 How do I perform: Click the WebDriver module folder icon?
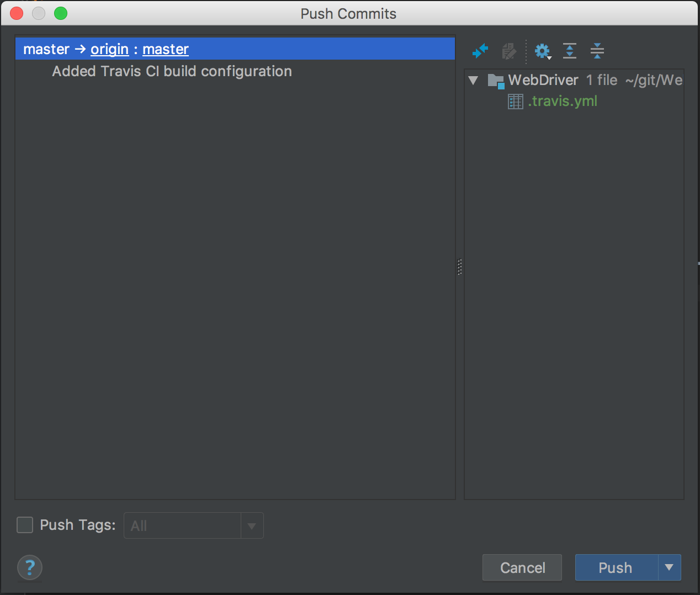pos(496,81)
